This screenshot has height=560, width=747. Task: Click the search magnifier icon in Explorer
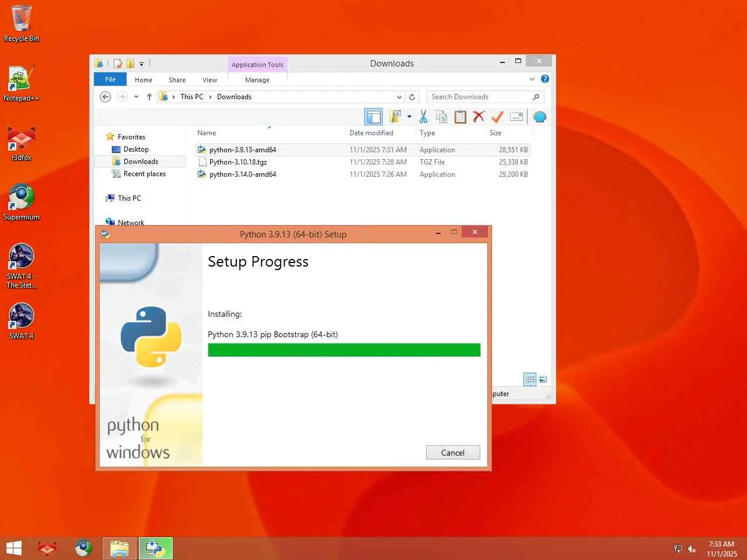pyautogui.click(x=536, y=97)
